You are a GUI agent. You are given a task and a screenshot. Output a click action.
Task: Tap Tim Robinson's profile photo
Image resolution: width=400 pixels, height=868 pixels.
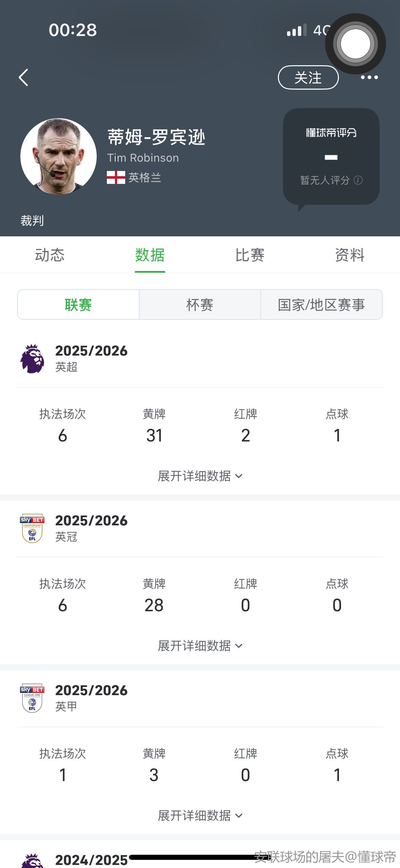coord(58,156)
